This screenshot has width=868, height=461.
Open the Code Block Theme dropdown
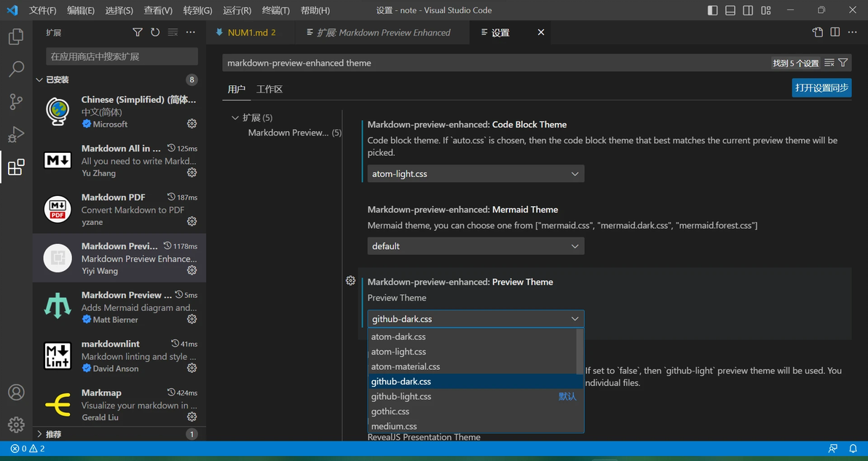click(476, 174)
